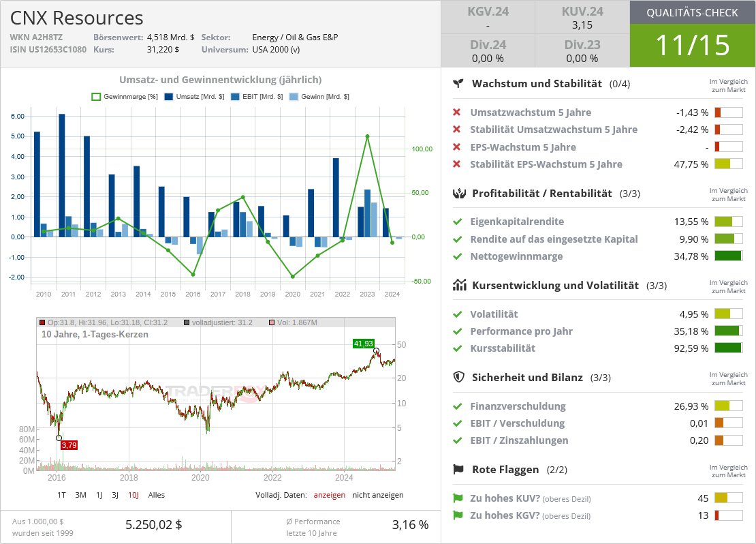Click the check mark beside EBIT / Verschuldung
Image resolution: width=756 pixels, height=544 pixels.
point(458,423)
